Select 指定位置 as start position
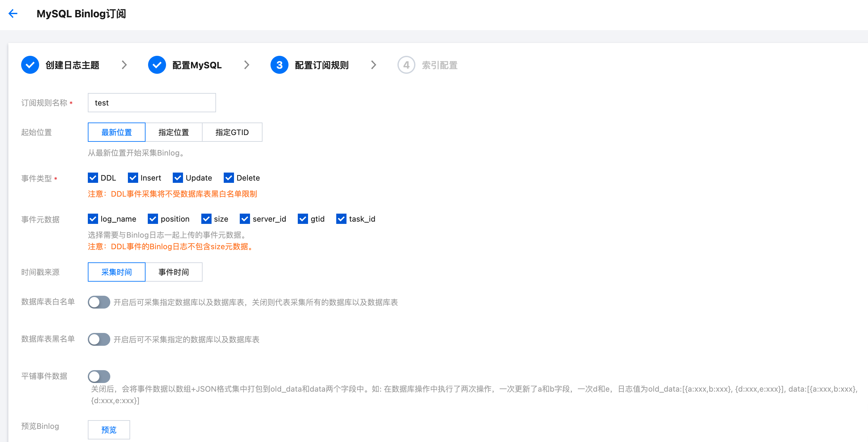 [173, 132]
